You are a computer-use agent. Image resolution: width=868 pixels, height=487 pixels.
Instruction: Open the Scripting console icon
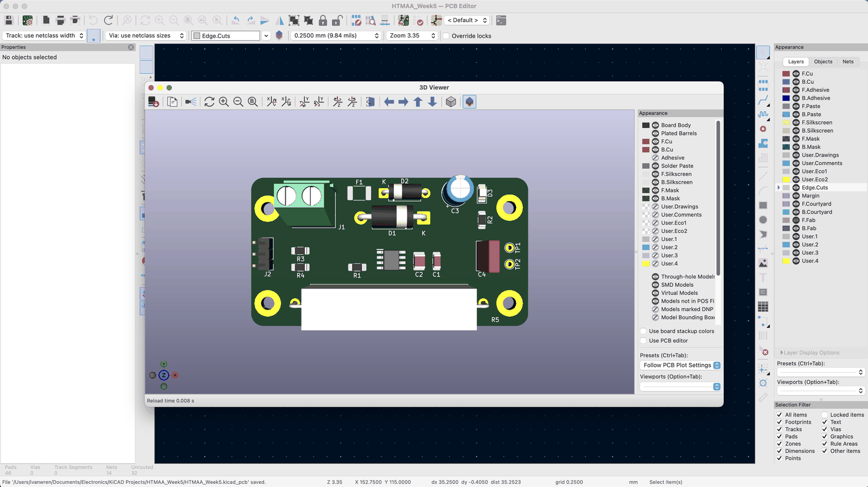pyautogui.click(x=501, y=21)
